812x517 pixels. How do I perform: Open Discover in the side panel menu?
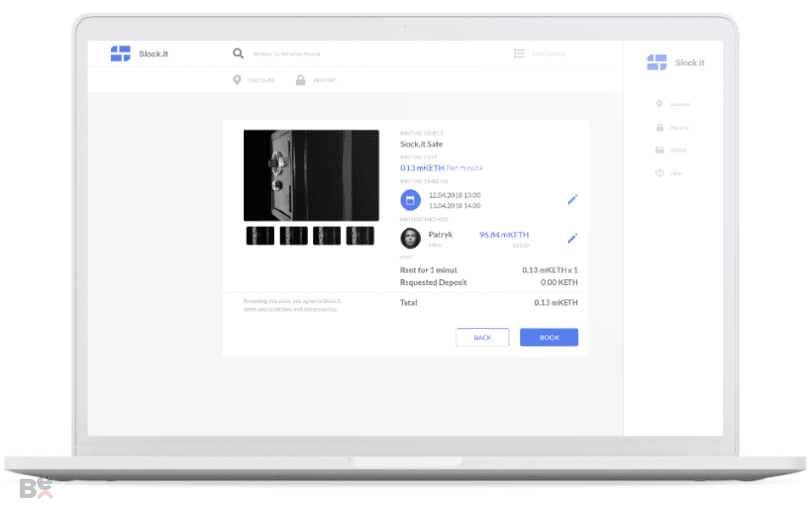click(680, 104)
